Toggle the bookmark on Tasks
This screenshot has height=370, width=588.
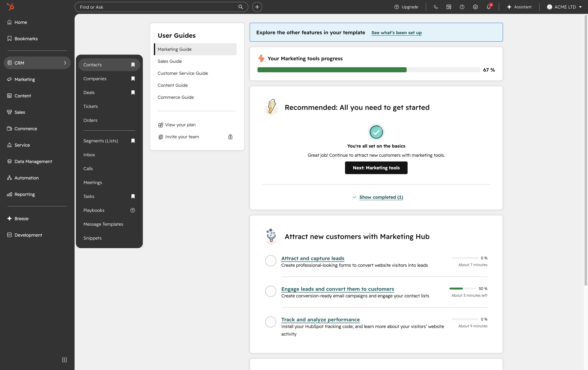[x=133, y=196]
